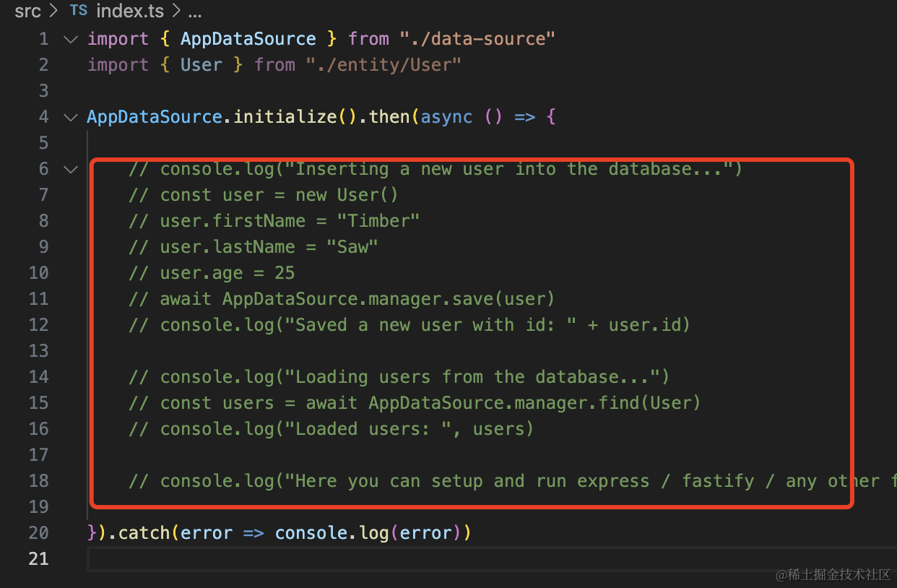Place cursor on empty line 21
The image size is (897, 588).
pos(289,559)
